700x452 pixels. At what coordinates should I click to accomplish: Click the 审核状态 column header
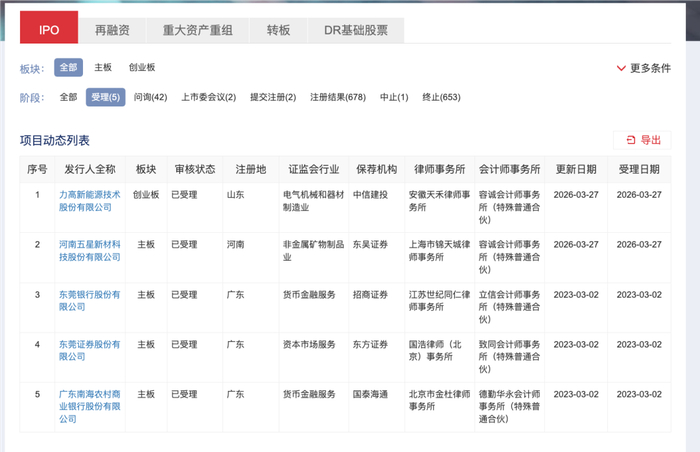[195, 169]
